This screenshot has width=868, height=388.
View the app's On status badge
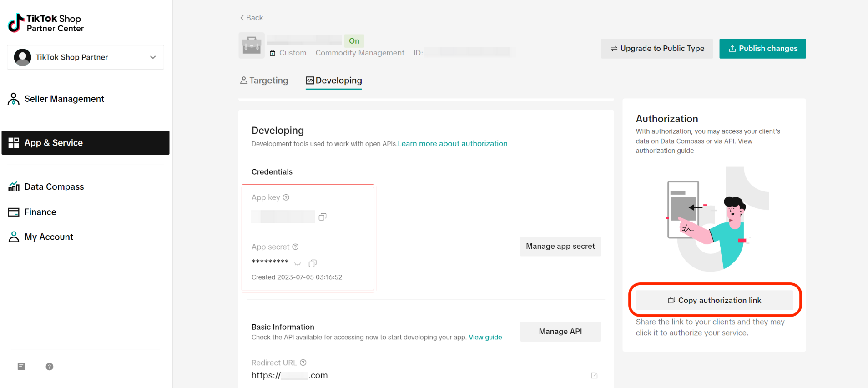354,41
